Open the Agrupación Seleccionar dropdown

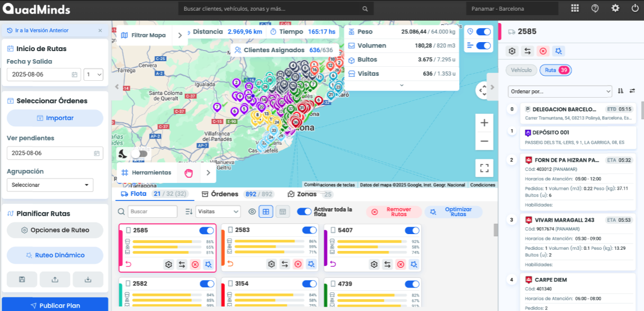click(x=50, y=185)
